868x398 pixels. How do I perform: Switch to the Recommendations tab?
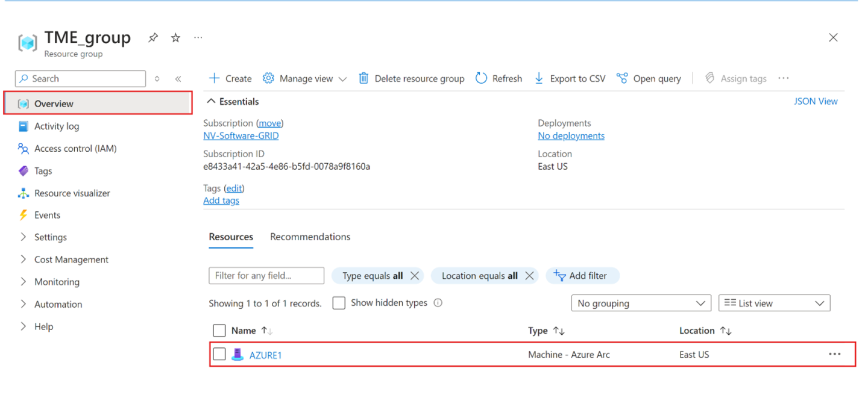pos(310,237)
